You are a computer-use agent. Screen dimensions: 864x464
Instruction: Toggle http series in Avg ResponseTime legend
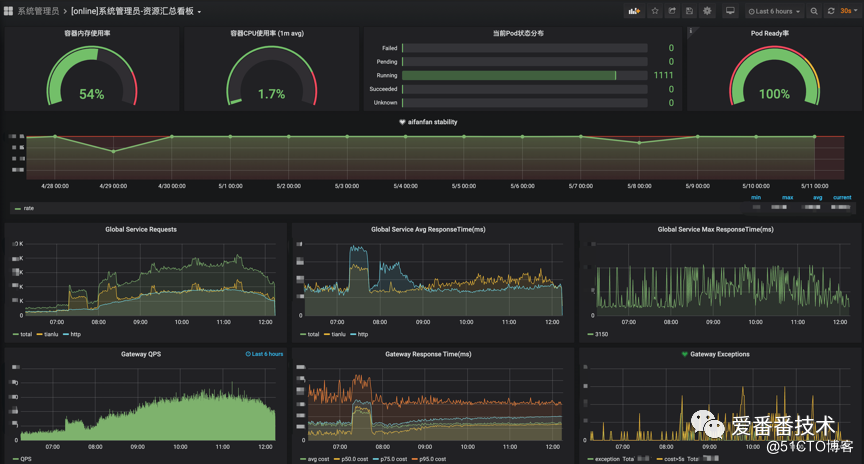tap(362, 334)
